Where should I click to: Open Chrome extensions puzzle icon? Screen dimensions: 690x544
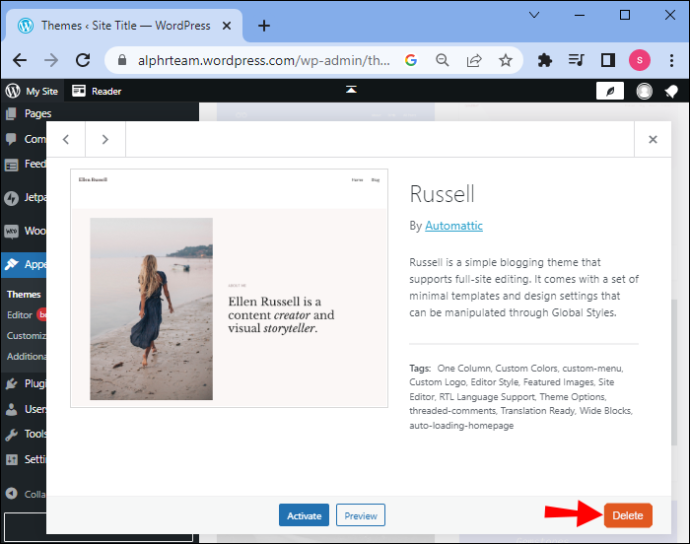[x=545, y=60]
